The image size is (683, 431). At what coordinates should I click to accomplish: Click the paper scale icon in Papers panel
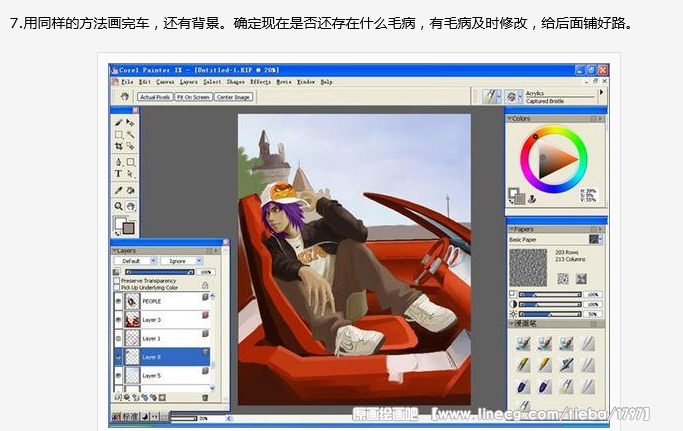(x=513, y=295)
